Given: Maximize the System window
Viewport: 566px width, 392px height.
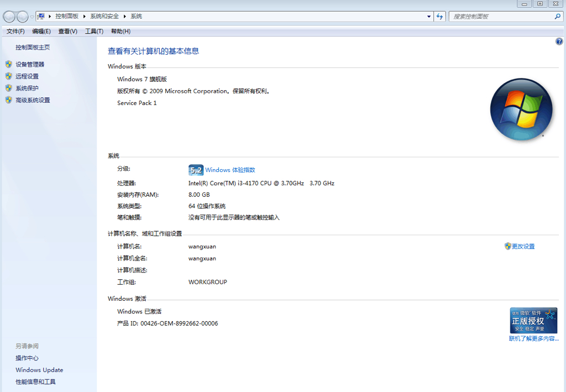Looking at the screenshot, I should tap(540, 4).
